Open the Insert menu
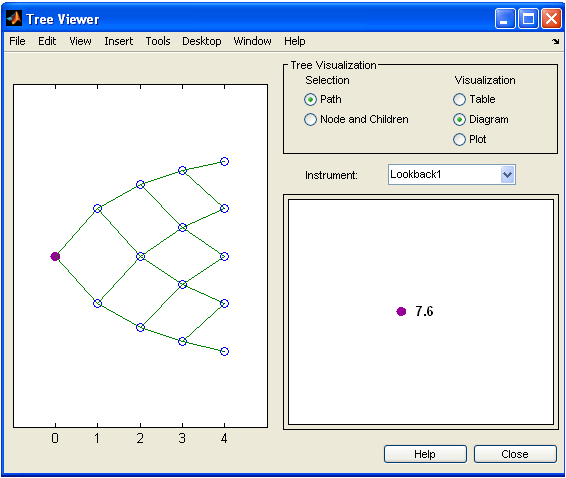This screenshot has height=478, width=566. (x=119, y=41)
